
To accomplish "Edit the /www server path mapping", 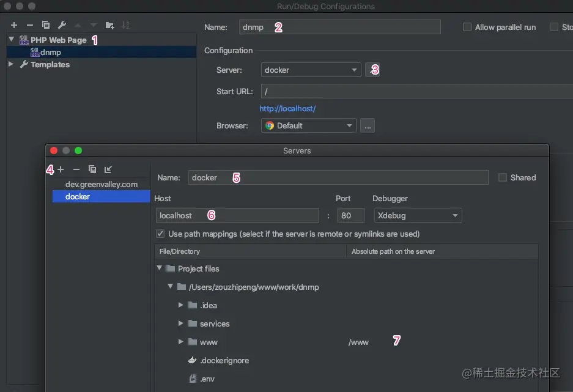I will pos(358,342).
